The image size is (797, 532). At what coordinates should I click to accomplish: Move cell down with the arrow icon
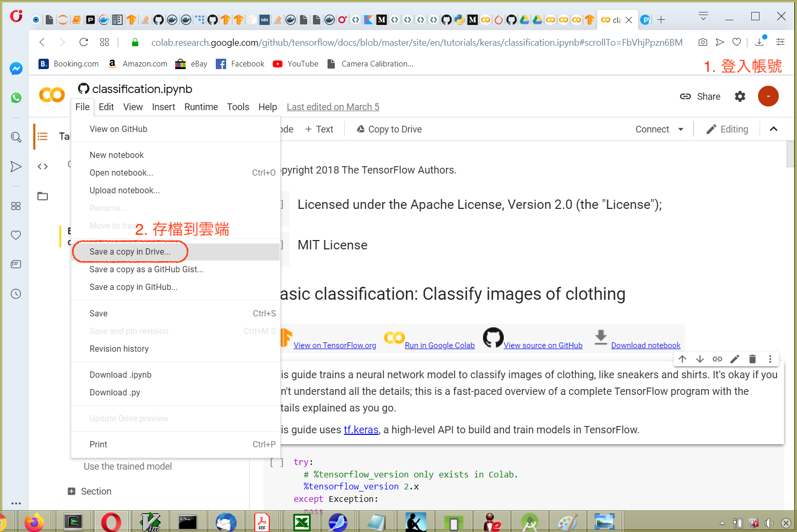pyautogui.click(x=700, y=359)
